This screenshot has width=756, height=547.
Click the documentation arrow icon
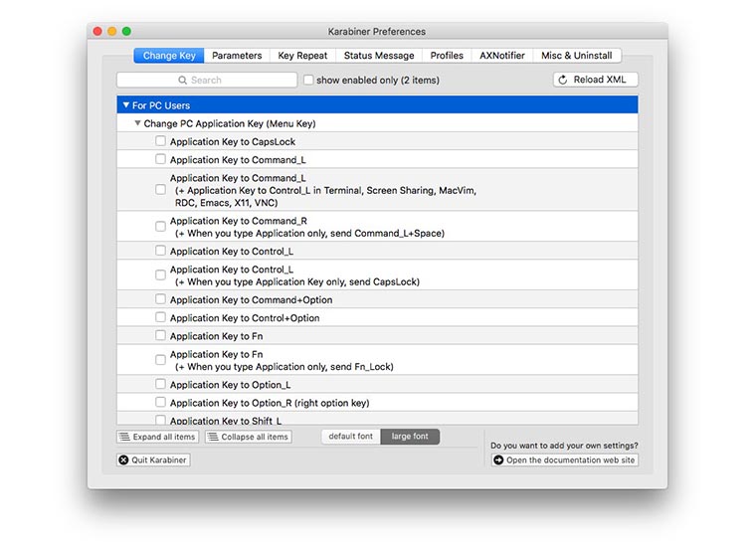(498, 460)
